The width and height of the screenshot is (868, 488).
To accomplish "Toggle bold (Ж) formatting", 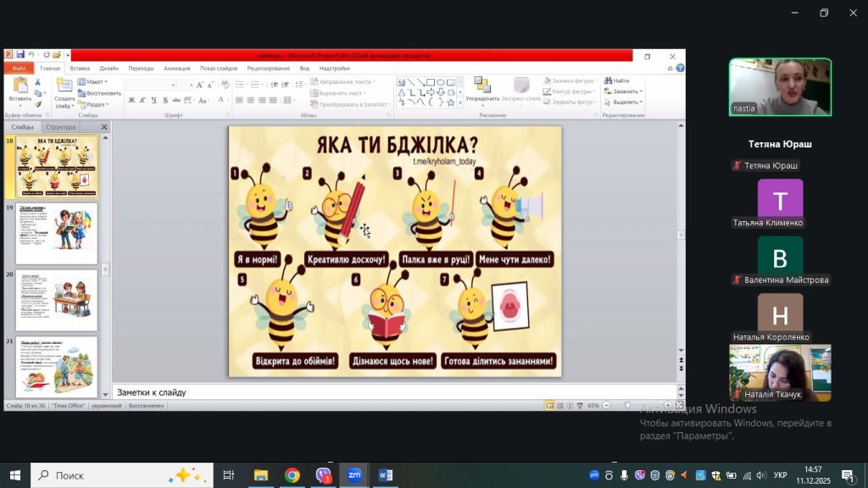I will [131, 101].
